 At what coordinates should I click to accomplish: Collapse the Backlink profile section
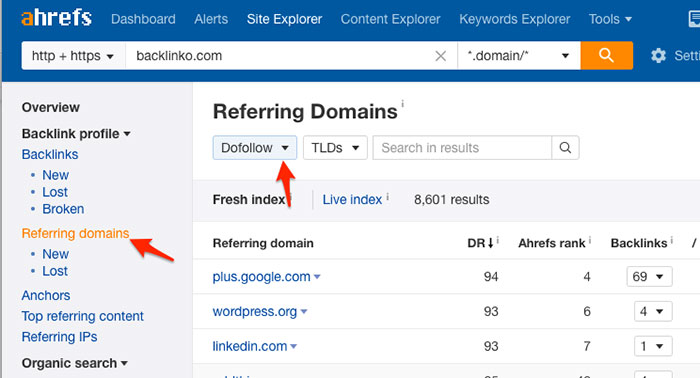(x=76, y=133)
